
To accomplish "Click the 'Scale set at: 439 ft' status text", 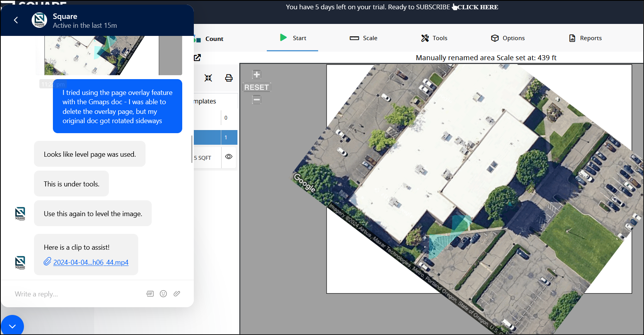I will click(x=527, y=58).
